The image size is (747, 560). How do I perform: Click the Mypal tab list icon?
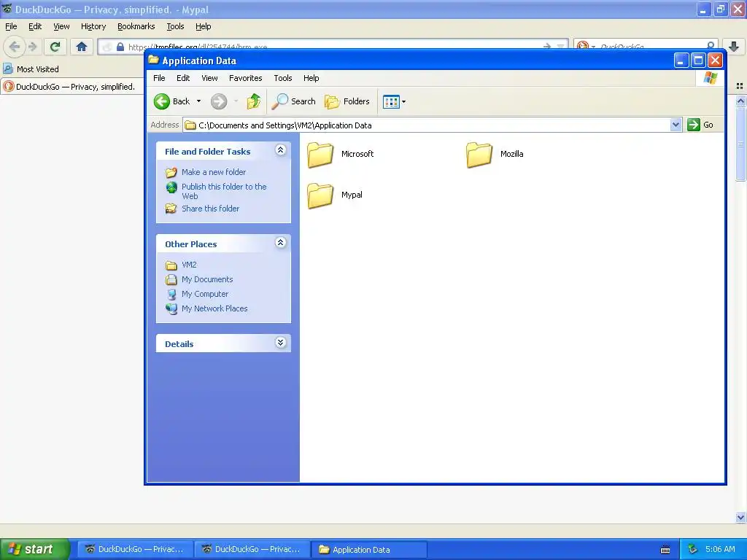tap(740, 86)
